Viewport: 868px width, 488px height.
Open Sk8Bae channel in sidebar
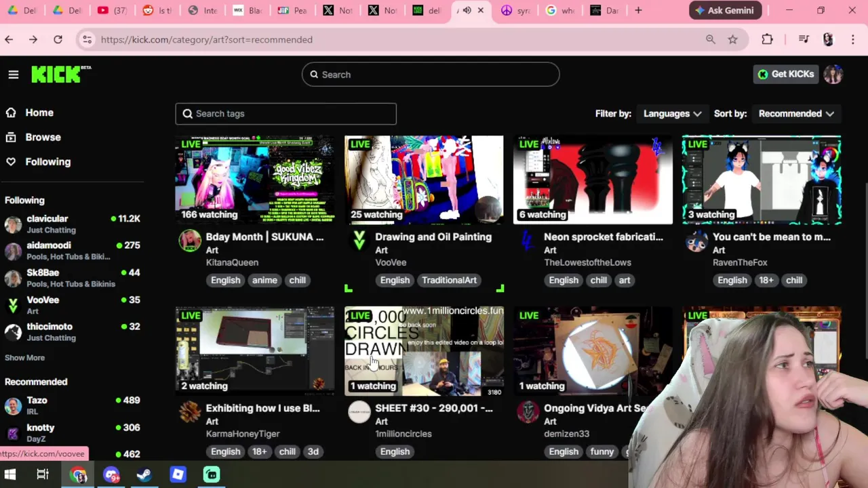(x=72, y=278)
